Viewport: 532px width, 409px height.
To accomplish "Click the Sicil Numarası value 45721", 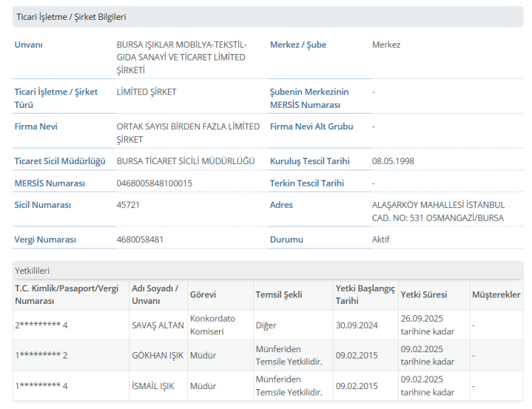I will pyautogui.click(x=128, y=205).
